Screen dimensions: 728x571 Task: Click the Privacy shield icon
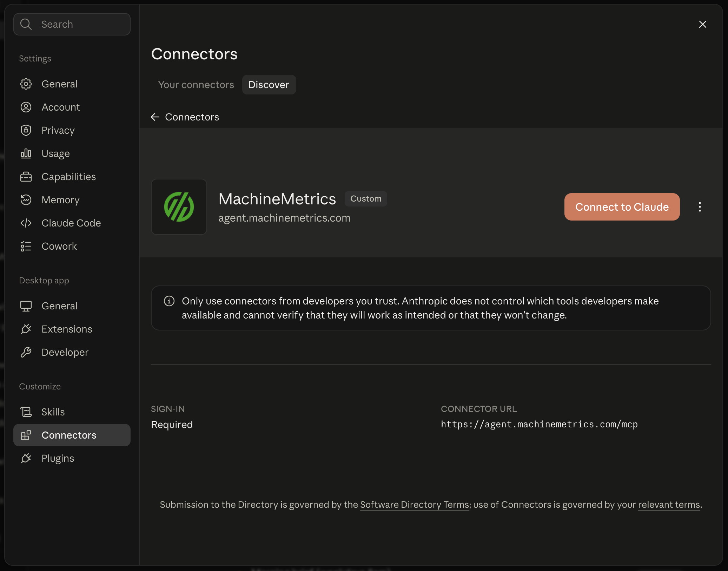(26, 130)
